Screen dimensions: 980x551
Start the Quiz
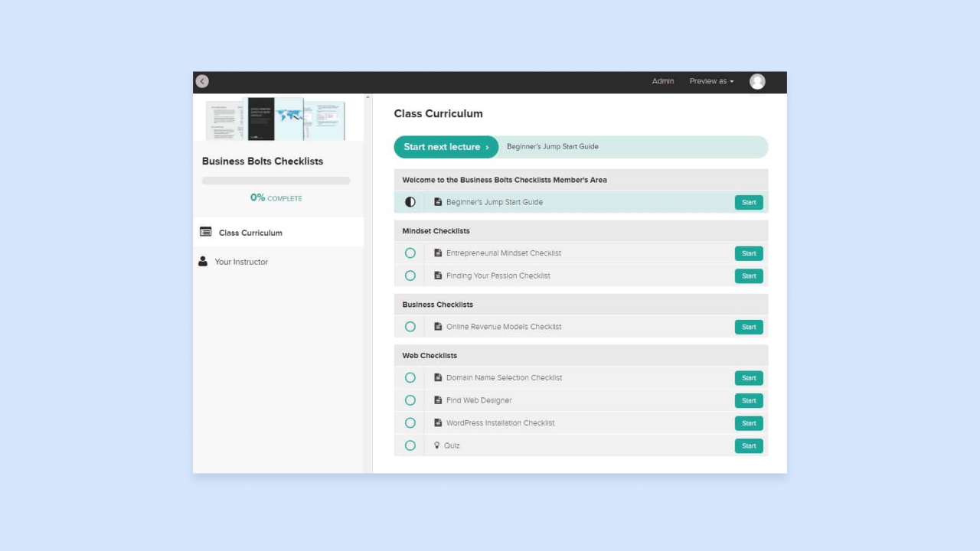click(749, 445)
